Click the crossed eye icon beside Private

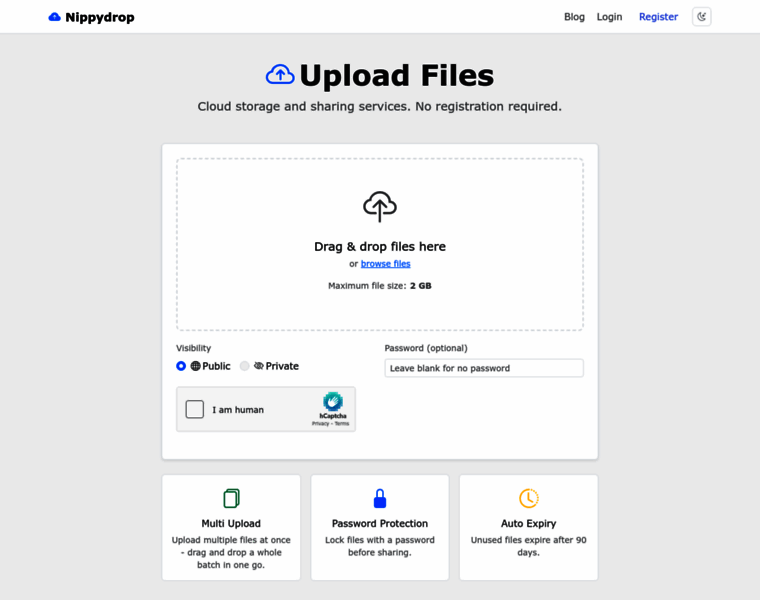coord(259,366)
